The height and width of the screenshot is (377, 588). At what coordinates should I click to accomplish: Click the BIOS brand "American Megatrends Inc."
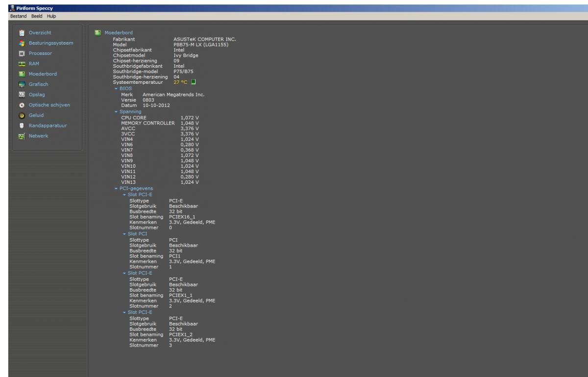point(173,95)
